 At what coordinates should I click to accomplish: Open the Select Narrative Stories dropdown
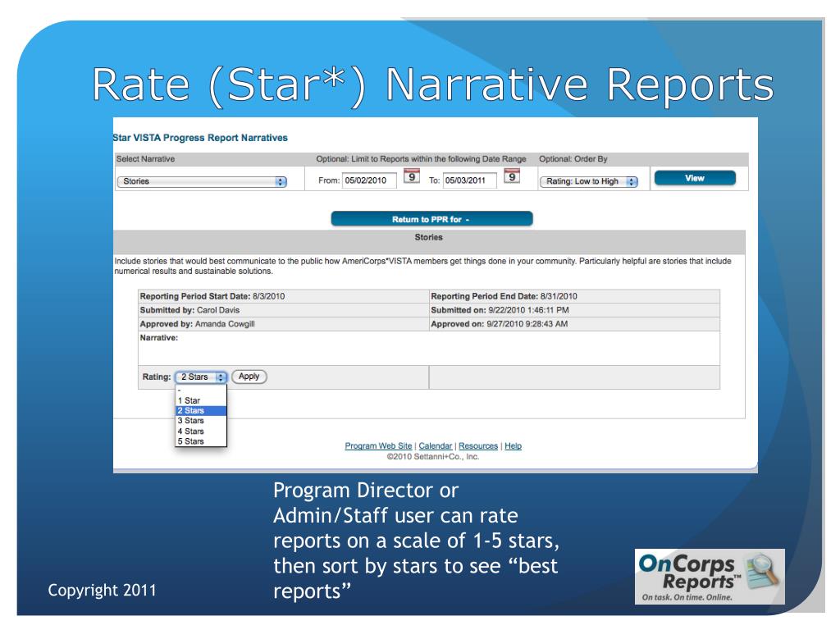click(x=202, y=181)
